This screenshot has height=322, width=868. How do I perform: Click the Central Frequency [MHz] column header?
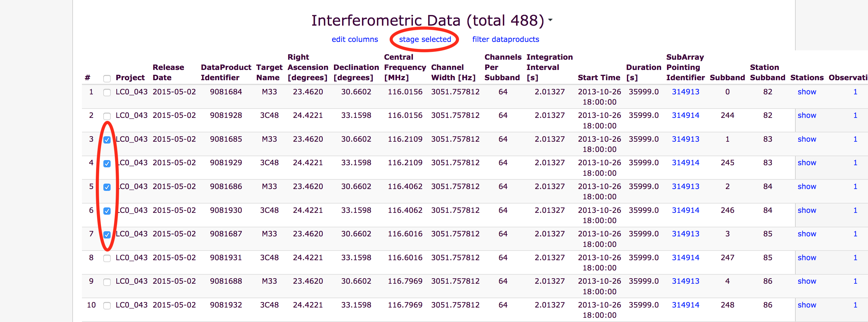405,68
